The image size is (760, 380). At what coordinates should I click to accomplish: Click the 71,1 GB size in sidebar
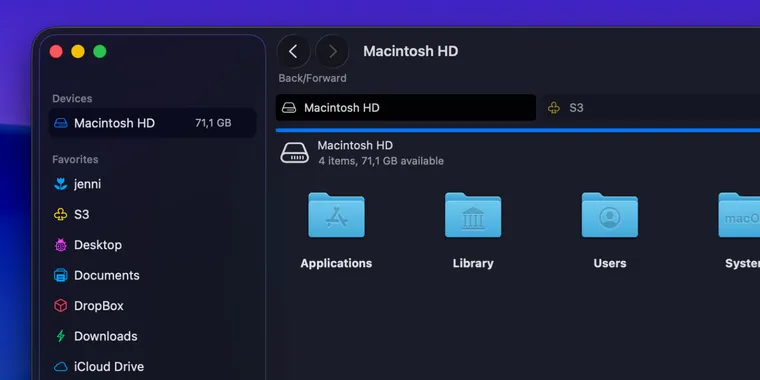pos(213,123)
